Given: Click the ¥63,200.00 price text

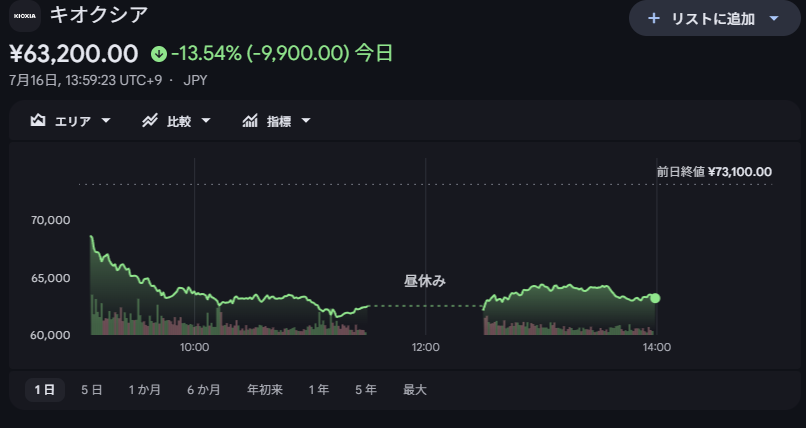Looking at the screenshot, I should [74, 53].
